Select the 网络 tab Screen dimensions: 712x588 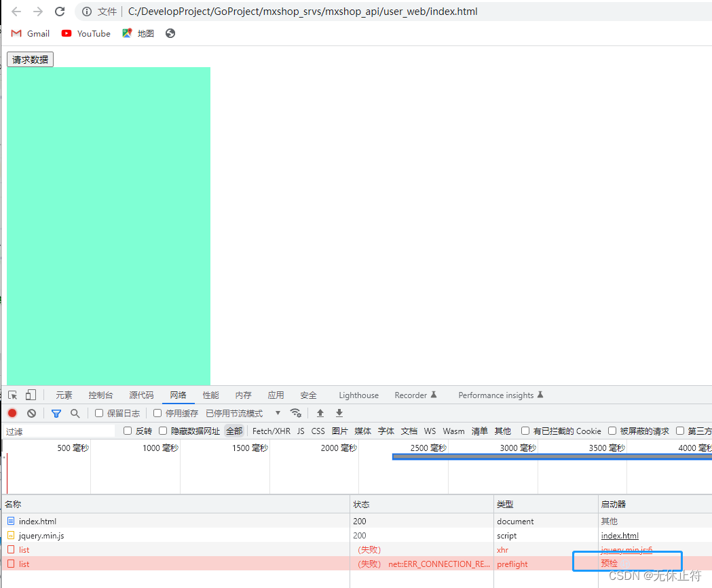click(x=178, y=395)
